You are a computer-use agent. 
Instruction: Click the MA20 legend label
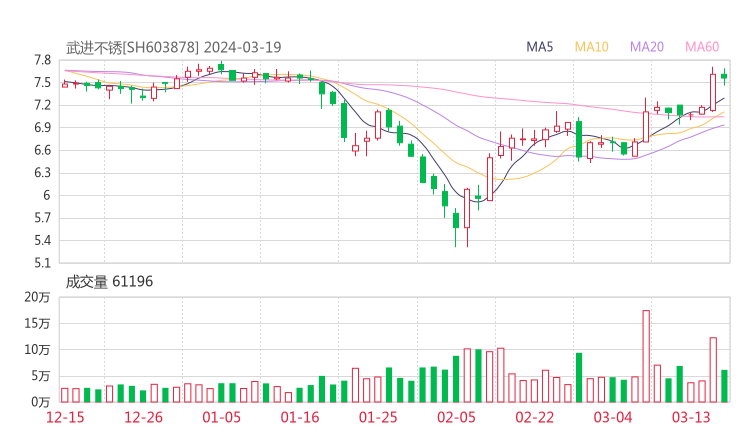point(647,47)
